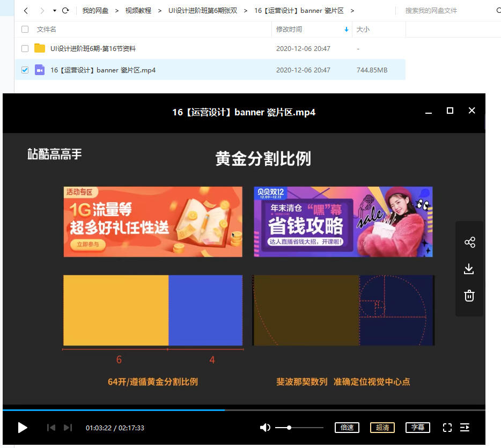Uncheck the banner 瓷片区.mp4 file checkbox
501x448 pixels.
[x=25, y=70]
